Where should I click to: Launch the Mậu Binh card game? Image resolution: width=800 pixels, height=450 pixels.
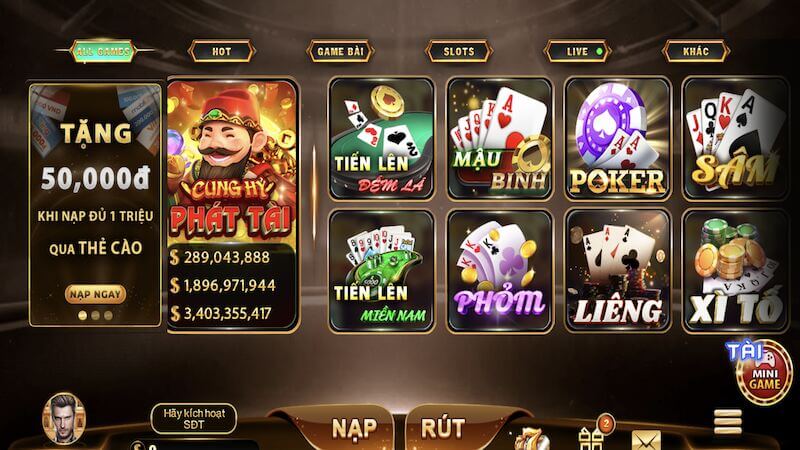point(499,138)
